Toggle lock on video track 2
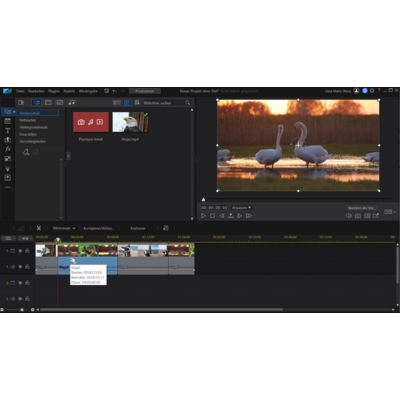This screenshot has width=400, height=400. click(x=27, y=283)
